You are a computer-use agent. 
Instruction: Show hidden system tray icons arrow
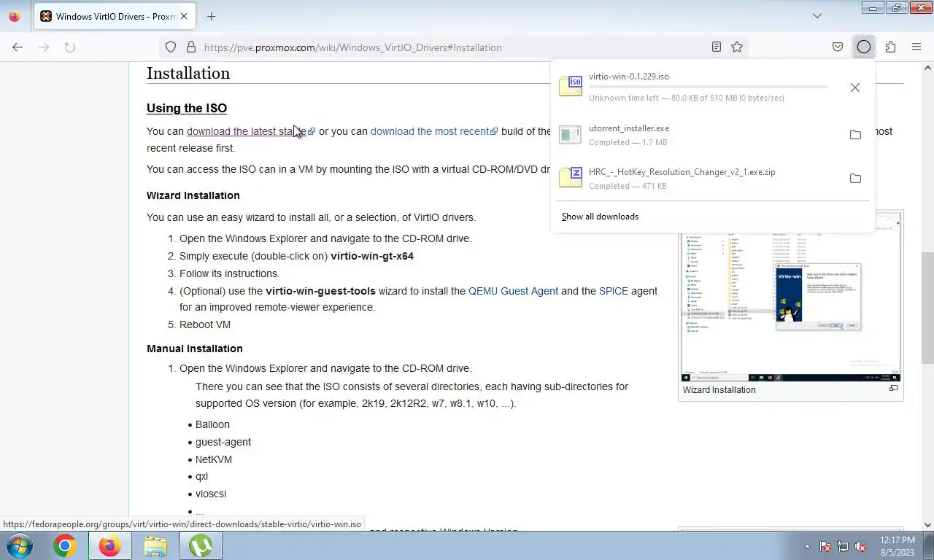click(807, 546)
